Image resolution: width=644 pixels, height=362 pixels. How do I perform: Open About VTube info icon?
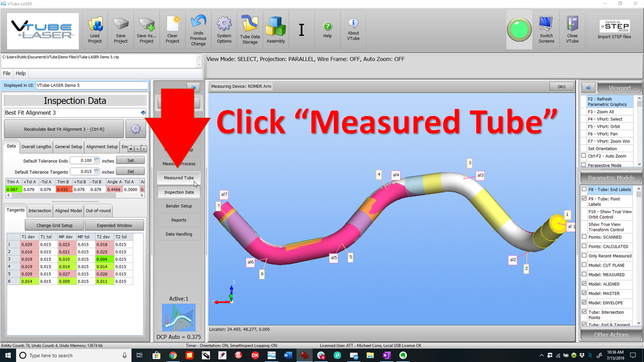353,24
